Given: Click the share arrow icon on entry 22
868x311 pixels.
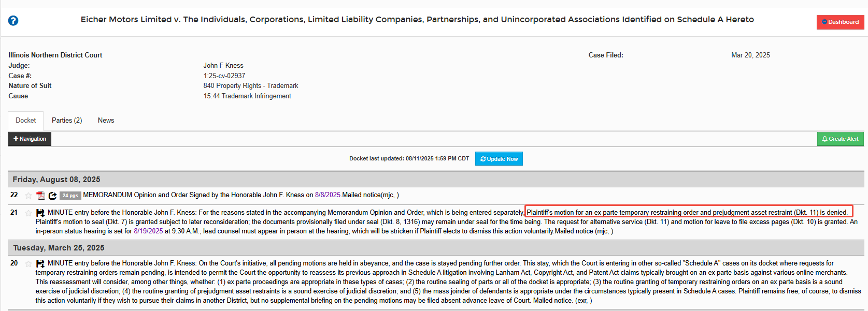Looking at the screenshot, I should pyautogui.click(x=52, y=196).
